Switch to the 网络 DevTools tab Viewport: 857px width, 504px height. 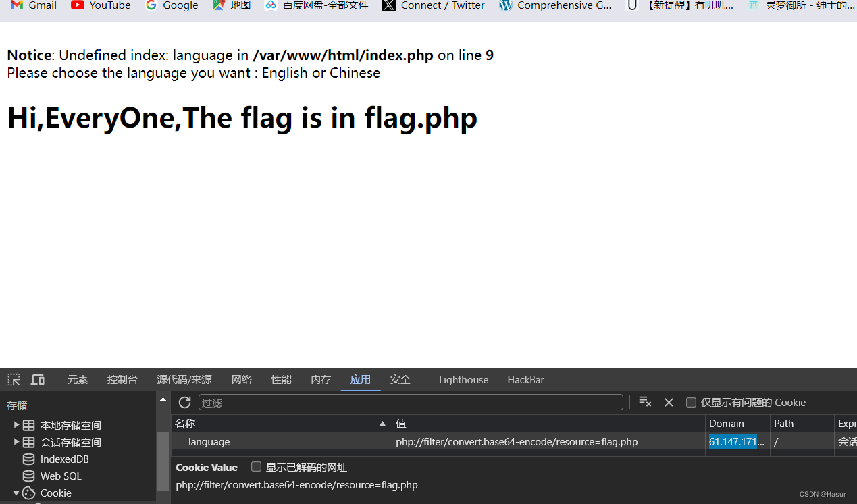[x=241, y=379]
